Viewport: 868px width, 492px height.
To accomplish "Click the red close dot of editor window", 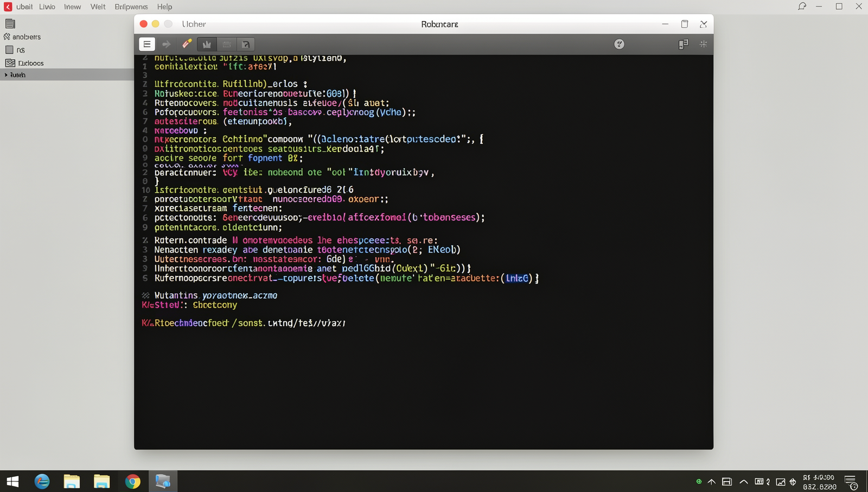I will (x=143, y=24).
